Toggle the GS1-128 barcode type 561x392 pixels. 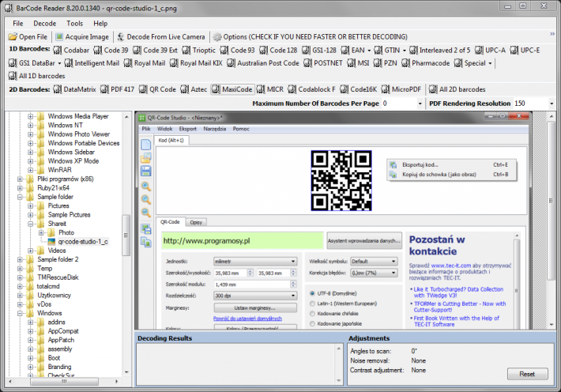[x=319, y=50]
